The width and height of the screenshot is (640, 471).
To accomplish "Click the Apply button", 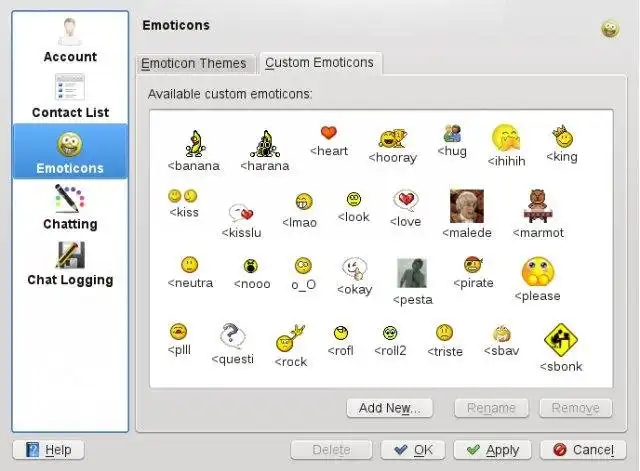I will tap(493, 450).
